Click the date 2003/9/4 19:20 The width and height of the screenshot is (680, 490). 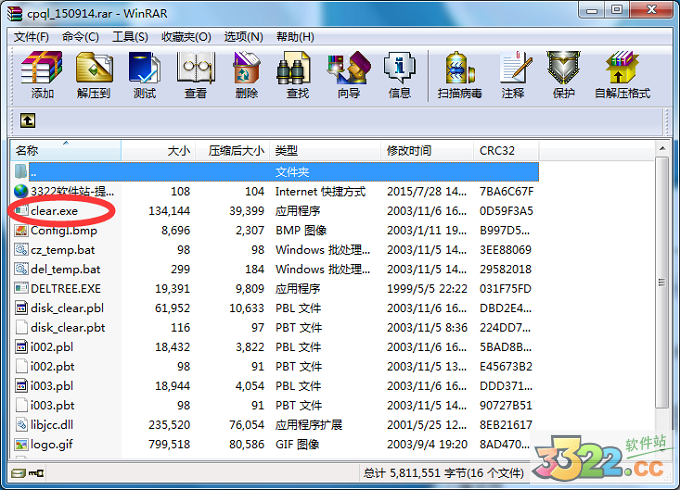click(x=427, y=444)
